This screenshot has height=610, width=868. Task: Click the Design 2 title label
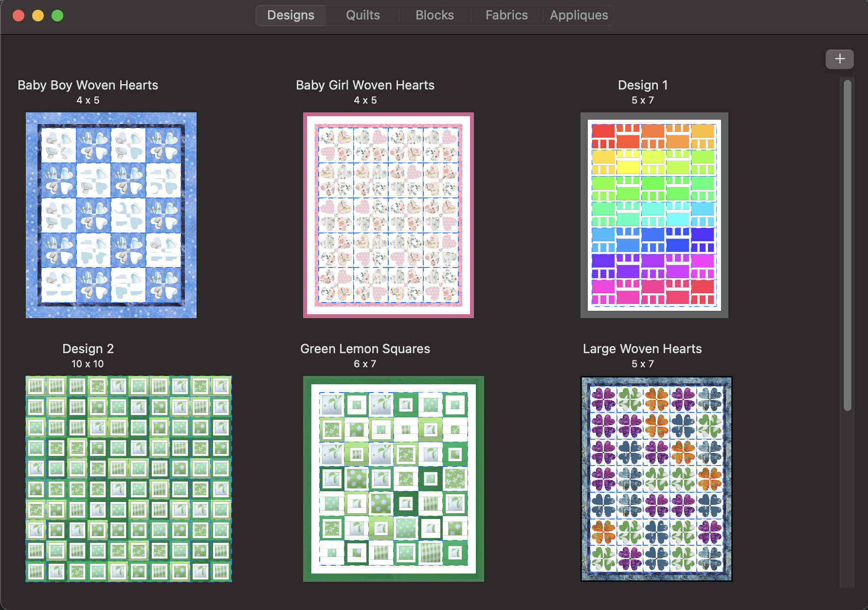click(x=88, y=349)
